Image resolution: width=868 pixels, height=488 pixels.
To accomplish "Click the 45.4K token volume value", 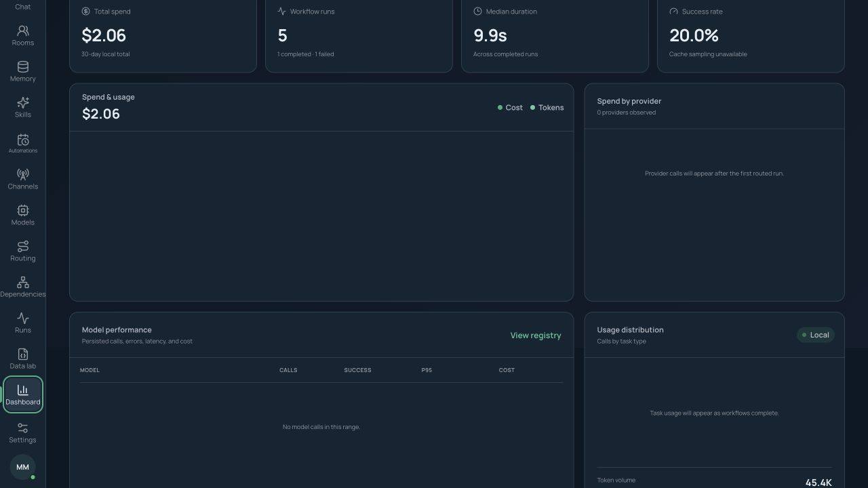I will 818,483.
